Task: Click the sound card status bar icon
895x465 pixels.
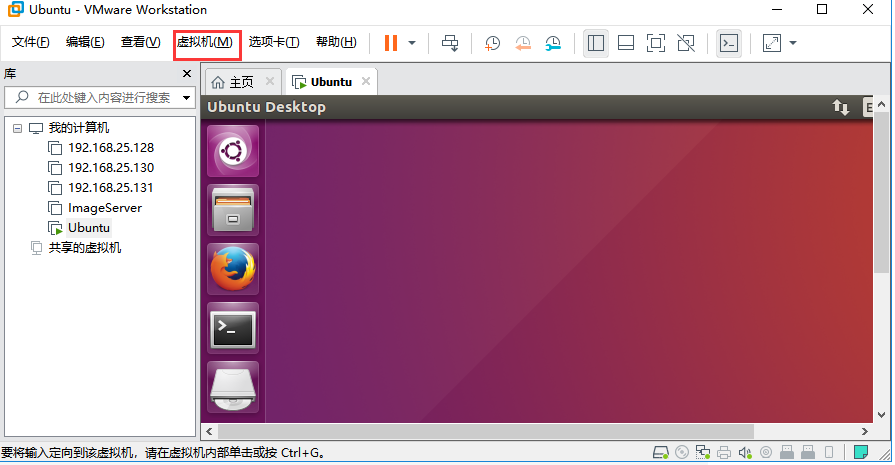Action: pyautogui.click(x=745, y=453)
